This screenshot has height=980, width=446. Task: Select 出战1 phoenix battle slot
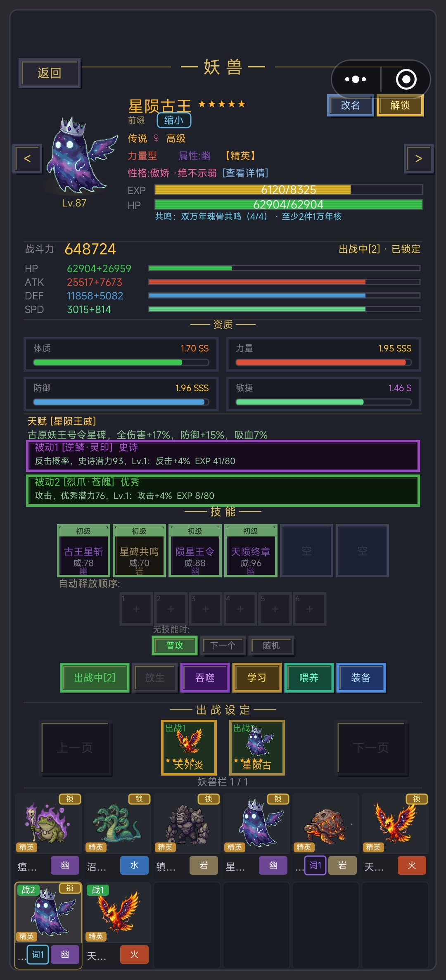click(189, 747)
